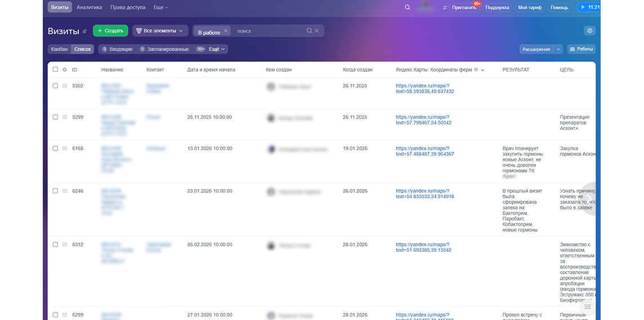This screenshot has width=644, height=320.
Task: Click in the поиск search field
Action: pyautogui.click(x=270, y=31)
